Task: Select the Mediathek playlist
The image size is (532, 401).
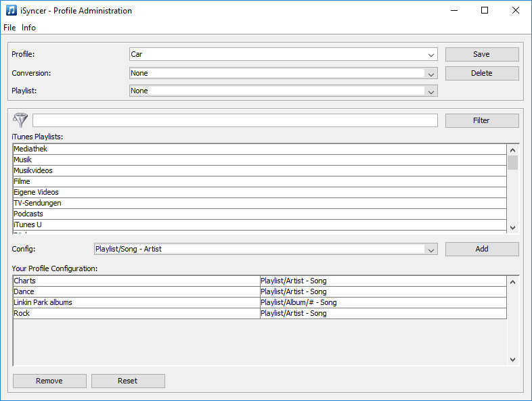Action: [x=260, y=149]
